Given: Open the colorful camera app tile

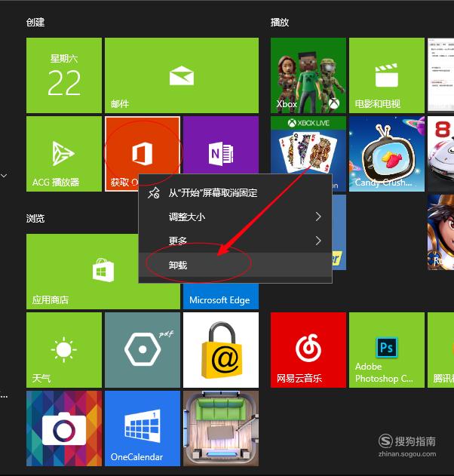Looking at the screenshot, I should [64, 428].
